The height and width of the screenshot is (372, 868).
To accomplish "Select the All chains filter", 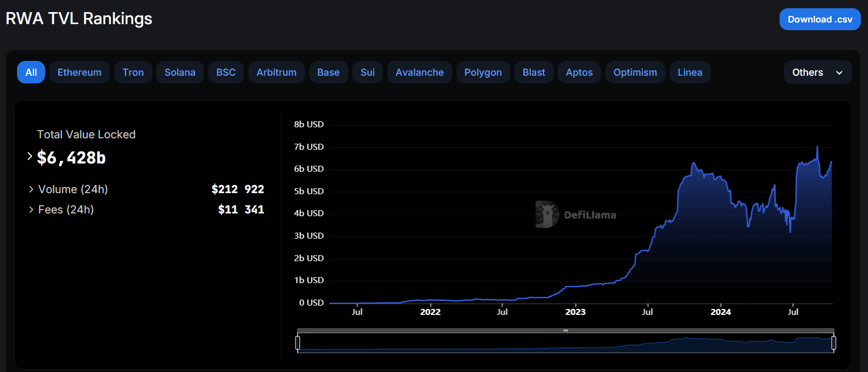I will tap(31, 72).
